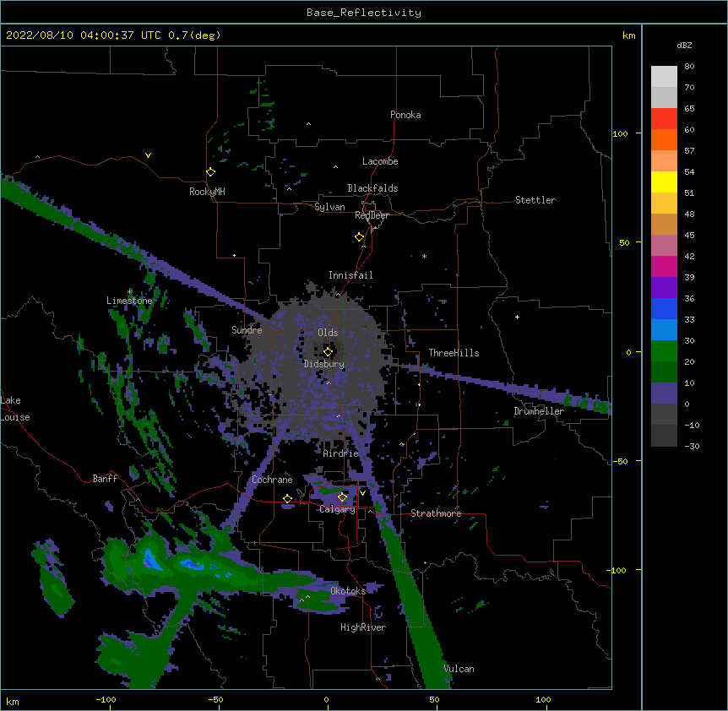Click the dark orange 60–57 dBZ legend swatch

tap(664, 139)
